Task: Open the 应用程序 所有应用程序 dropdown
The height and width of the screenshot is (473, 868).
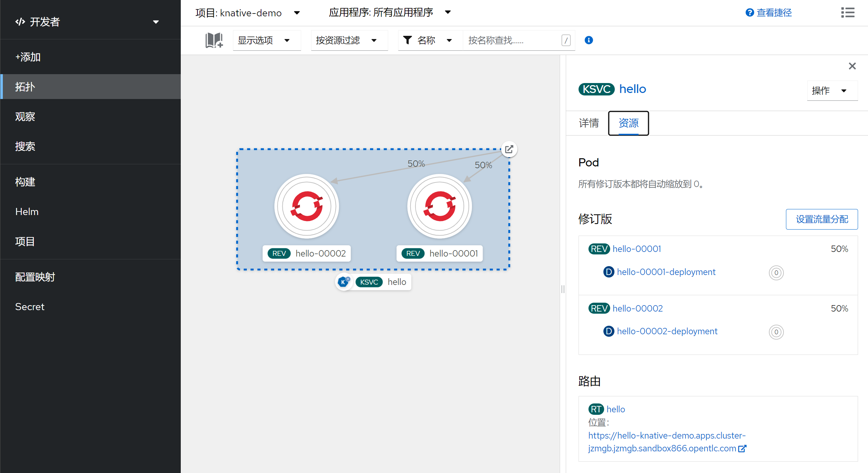Action: tap(390, 13)
